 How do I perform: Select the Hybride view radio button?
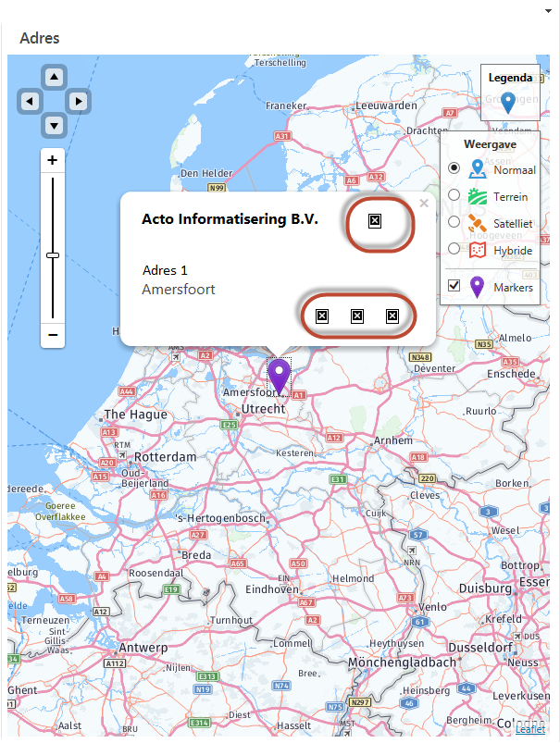click(x=454, y=248)
